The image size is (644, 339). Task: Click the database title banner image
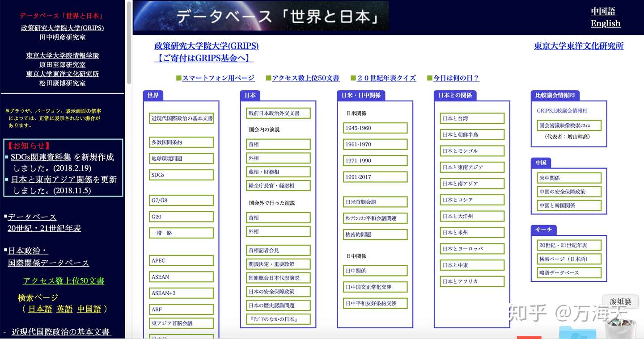click(x=261, y=16)
